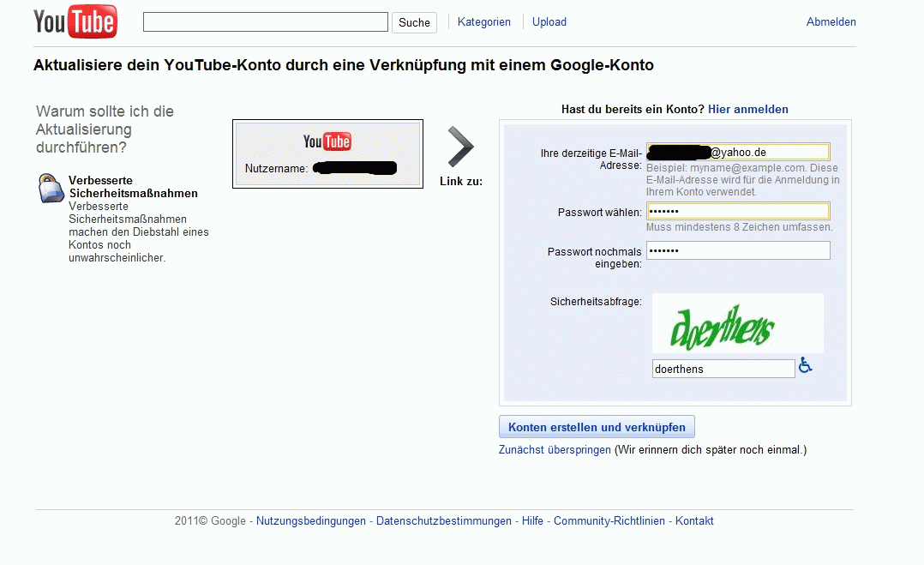Viewport: 924px width, 565px height.
Task: Click the accessibility wheelchair icon beside captcha
Action: click(805, 366)
